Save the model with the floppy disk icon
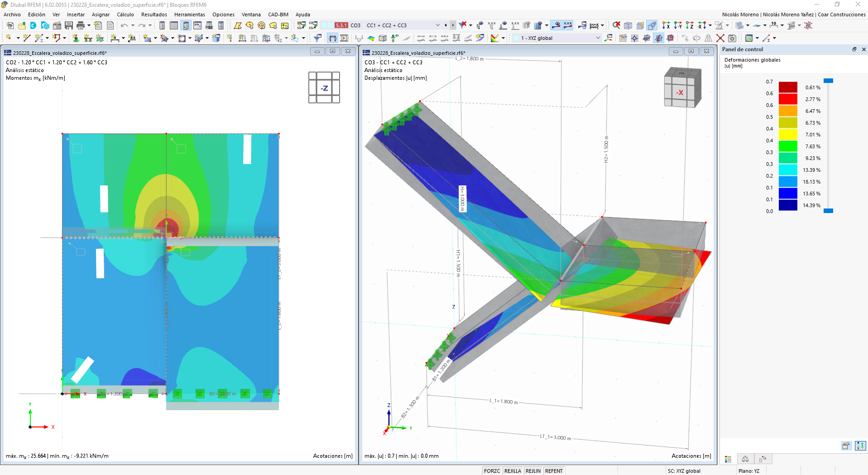Image resolution: width=868 pixels, height=475 pixels. tap(69, 25)
